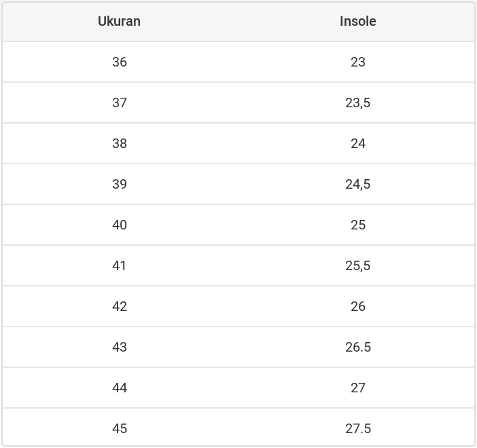Select size 43 cell
Image resolution: width=477 pixels, height=448 pixels.
(x=120, y=347)
